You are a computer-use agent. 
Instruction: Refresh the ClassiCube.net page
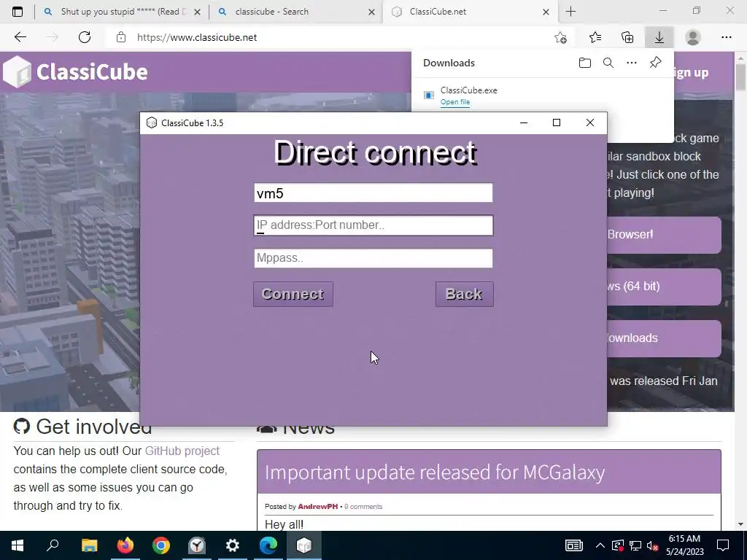tap(85, 37)
